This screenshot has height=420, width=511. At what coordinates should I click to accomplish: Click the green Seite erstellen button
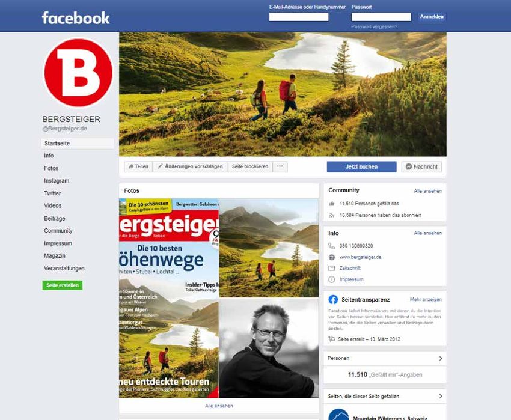point(63,285)
